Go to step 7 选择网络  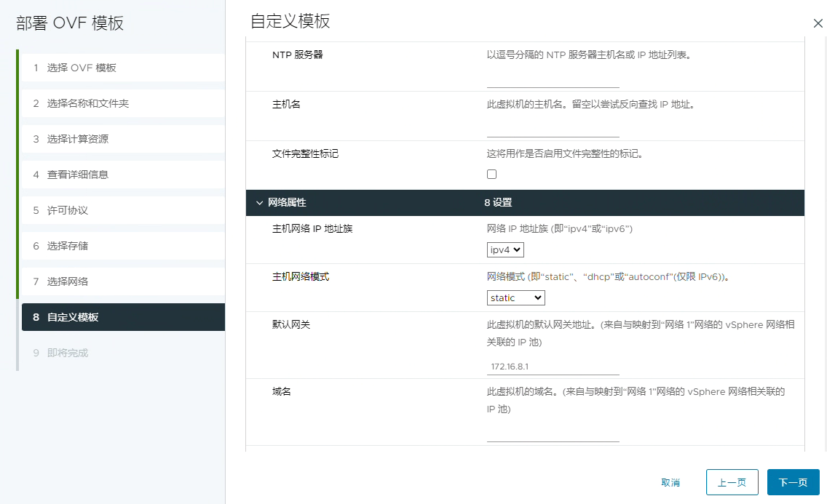pos(124,281)
